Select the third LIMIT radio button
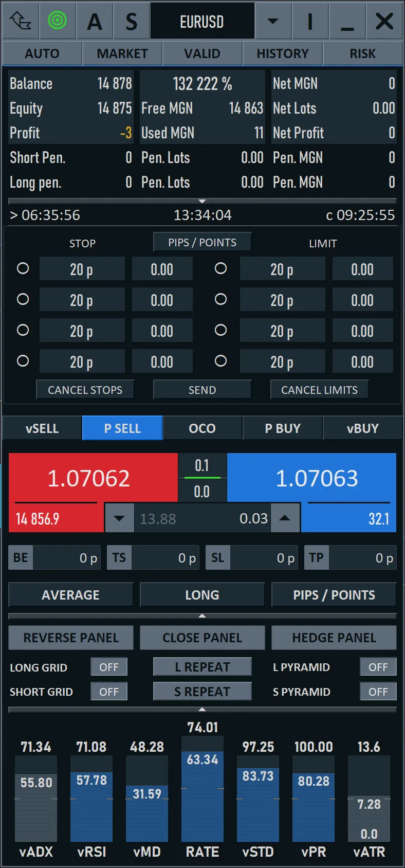This screenshot has width=405, height=868. (x=220, y=330)
